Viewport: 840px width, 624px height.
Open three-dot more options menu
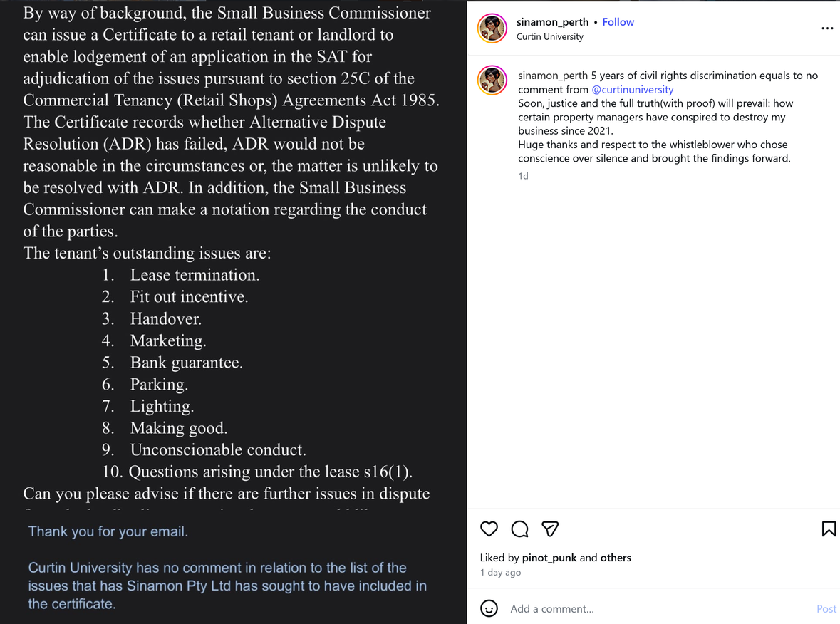(827, 28)
